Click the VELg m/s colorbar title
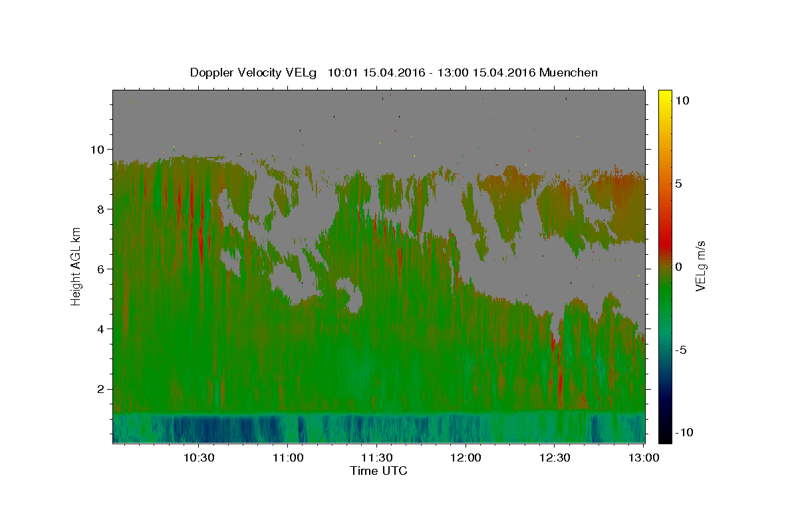Screen dimensions: 798x532 pos(701,265)
